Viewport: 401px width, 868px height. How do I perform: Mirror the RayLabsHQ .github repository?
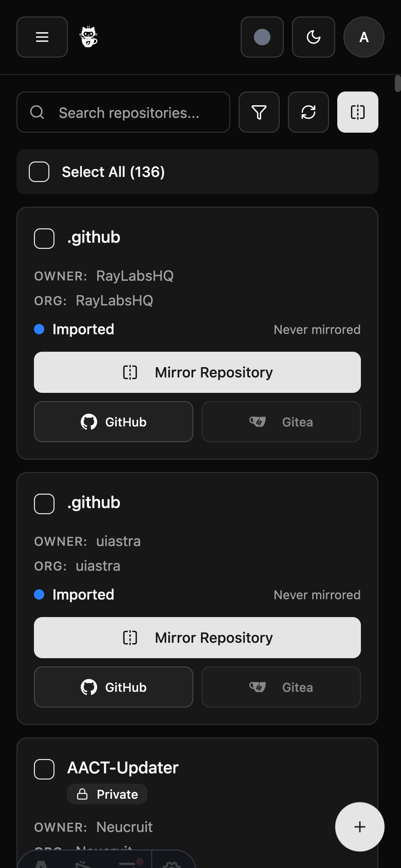[x=197, y=372]
